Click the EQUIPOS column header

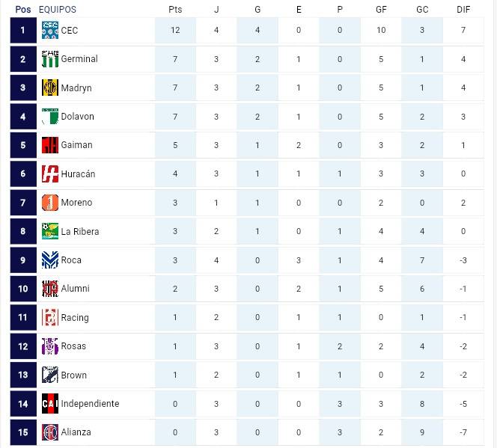click(58, 10)
